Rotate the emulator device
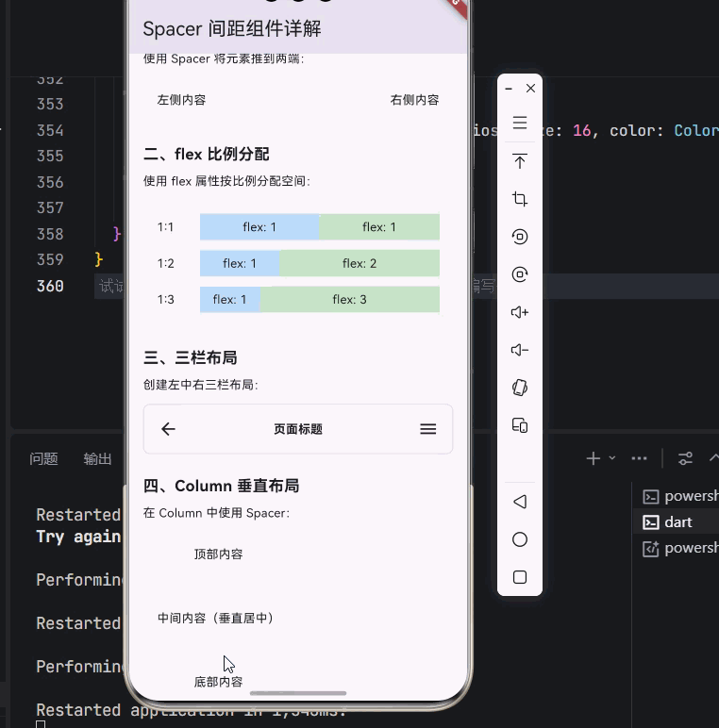The image size is (719, 728). tap(520, 388)
